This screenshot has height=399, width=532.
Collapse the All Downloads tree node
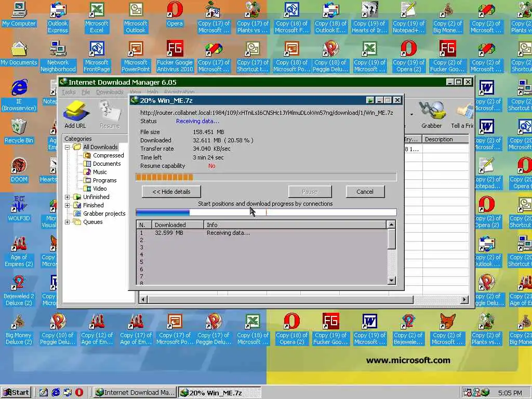click(x=67, y=147)
